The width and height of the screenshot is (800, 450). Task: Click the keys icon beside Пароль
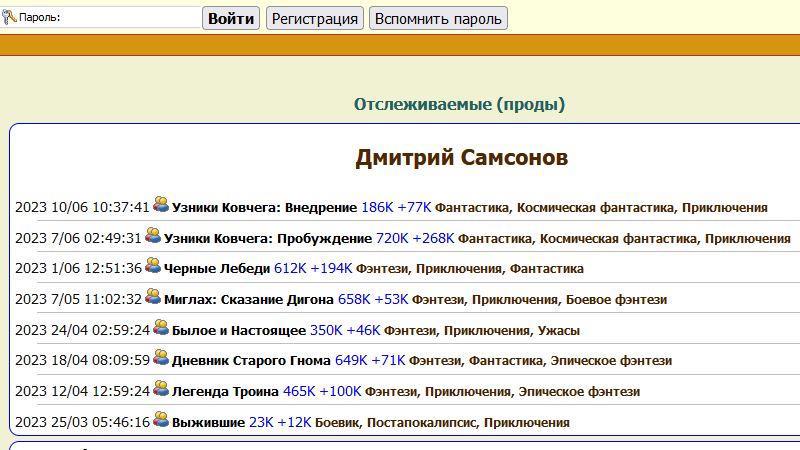click(9, 17)
